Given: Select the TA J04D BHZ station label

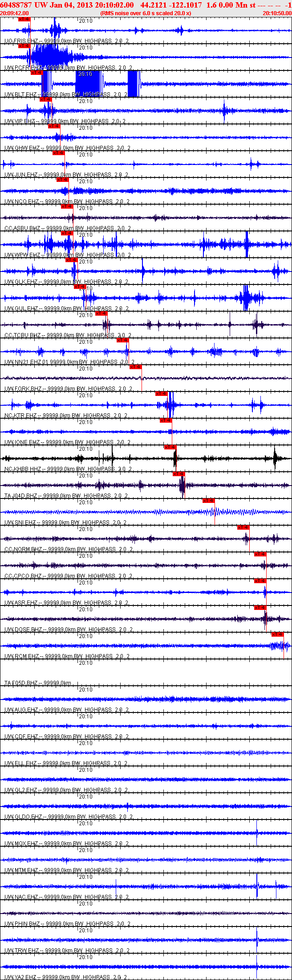Looking at the screenshot, I should tap(21, 496).
